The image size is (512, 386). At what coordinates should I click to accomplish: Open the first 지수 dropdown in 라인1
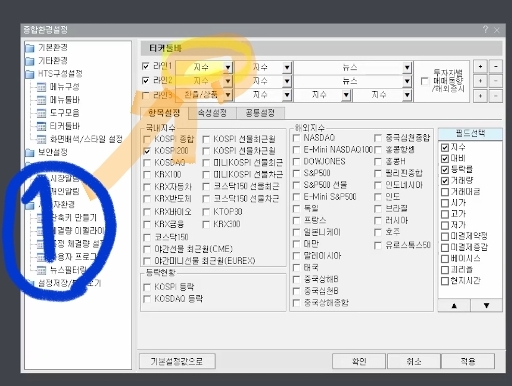(228, 68)
